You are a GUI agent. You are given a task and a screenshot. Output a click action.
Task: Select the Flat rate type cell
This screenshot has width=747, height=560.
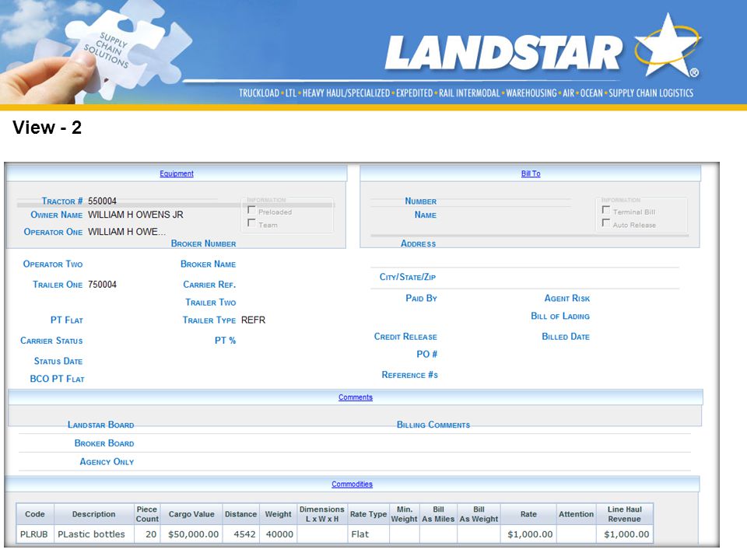pos(368,534)
